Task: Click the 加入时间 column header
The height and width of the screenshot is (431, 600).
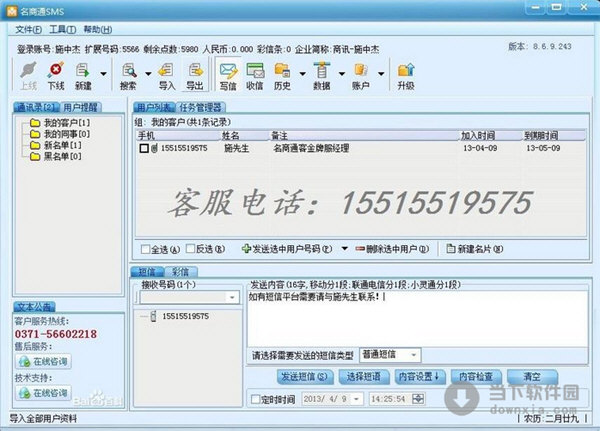Action: 491,136
